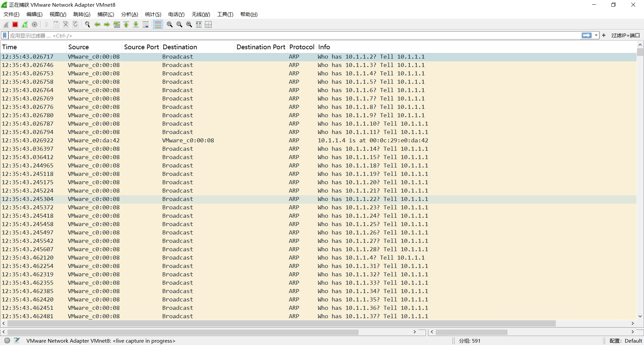The height and width of the screenshot is (345, 644).
Task: Click the 1-2-3 pane layout icon
Action: pos(208,24)
